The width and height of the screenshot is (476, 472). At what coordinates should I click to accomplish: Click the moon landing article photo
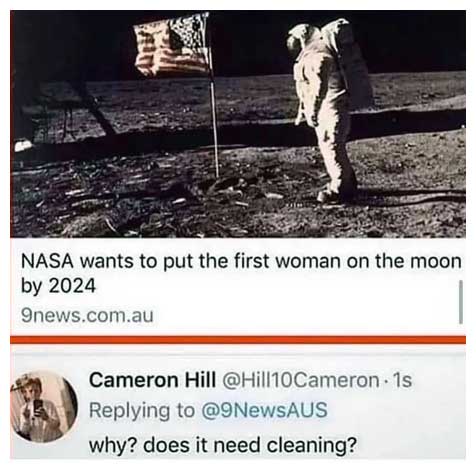click(238, 124)
